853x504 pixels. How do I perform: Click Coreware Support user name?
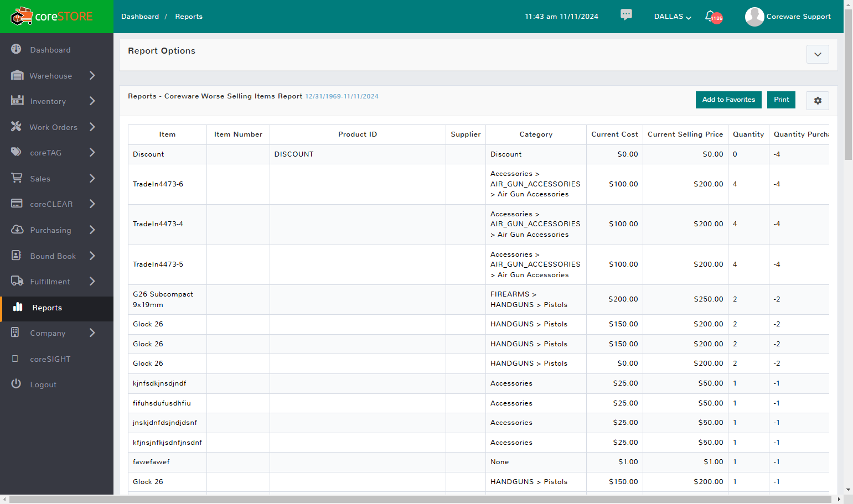coord(798,17)
